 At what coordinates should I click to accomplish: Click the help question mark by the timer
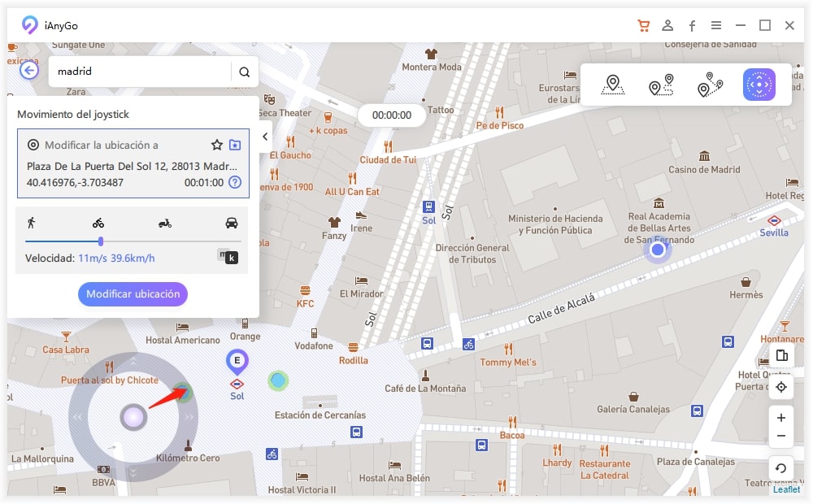pyautogui.click(x=235, y=182)
